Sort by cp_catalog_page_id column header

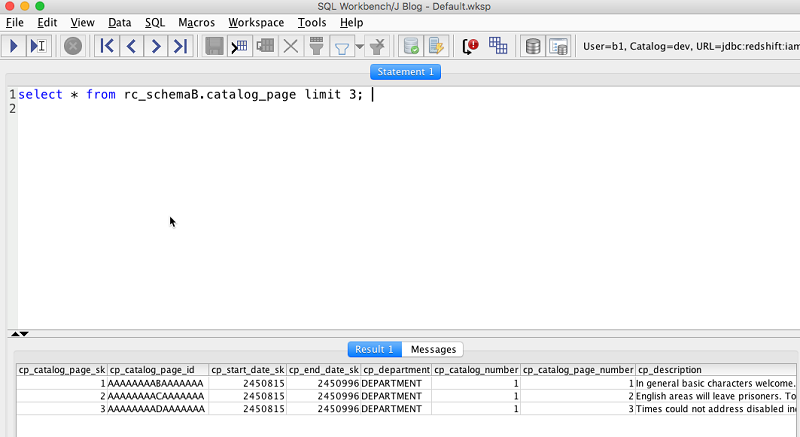[x=158, y=370]
